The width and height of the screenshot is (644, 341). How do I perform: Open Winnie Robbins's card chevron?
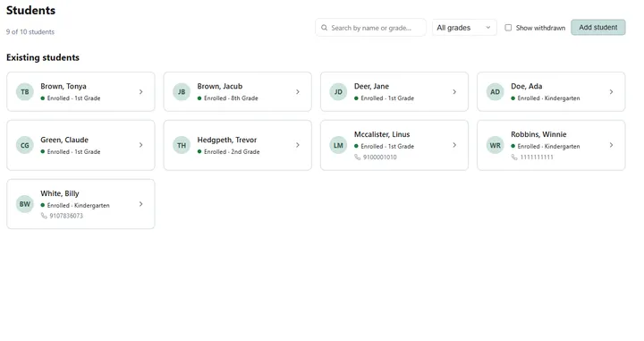pos(611,145)
